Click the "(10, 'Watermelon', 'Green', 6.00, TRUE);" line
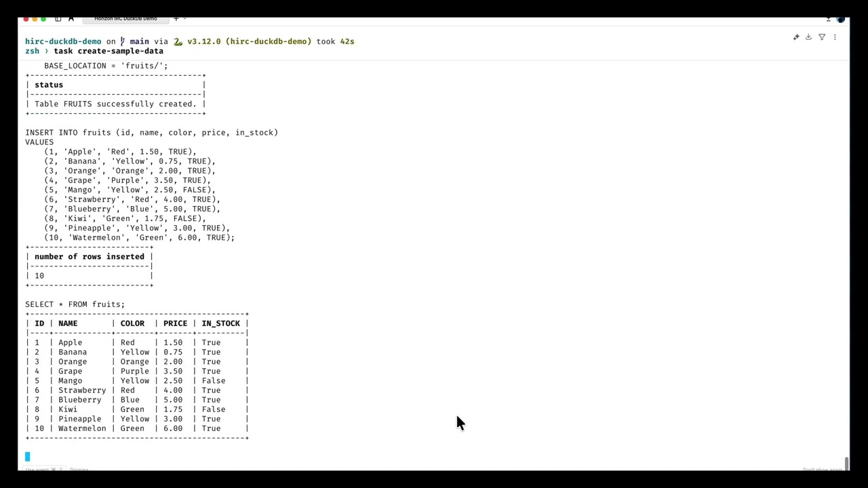 (139, 237)
